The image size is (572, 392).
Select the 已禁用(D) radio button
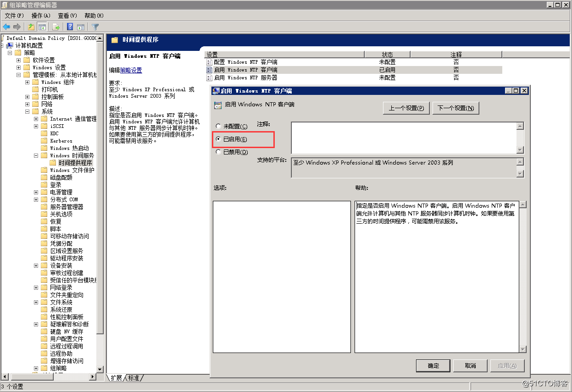click(218, 152)
